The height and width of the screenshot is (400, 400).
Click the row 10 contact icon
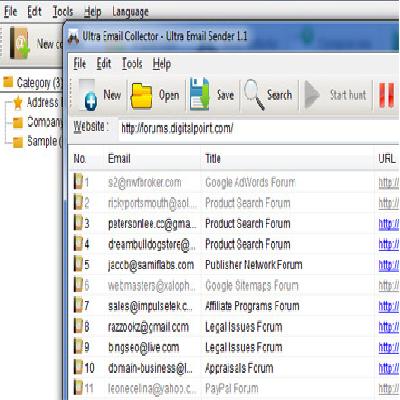point(78,367)
